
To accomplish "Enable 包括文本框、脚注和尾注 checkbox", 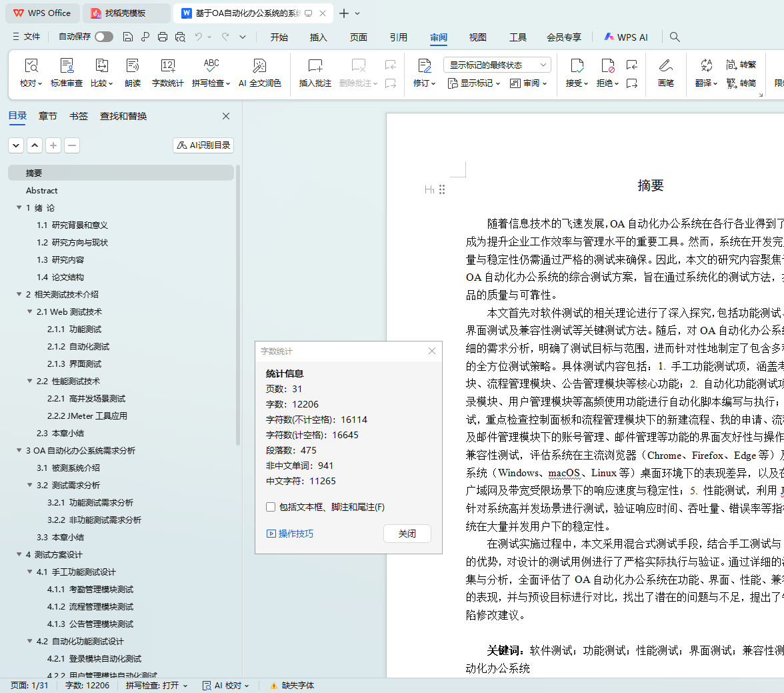I will point(271,507).
